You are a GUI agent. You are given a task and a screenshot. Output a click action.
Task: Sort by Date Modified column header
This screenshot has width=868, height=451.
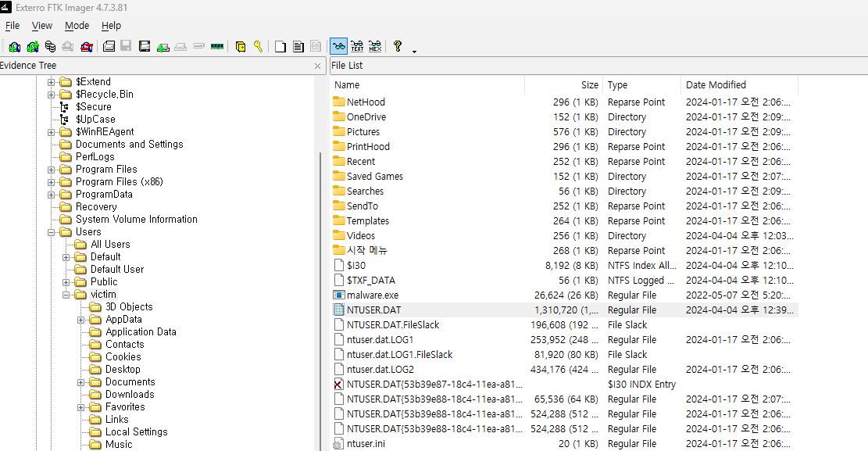pos(740,84)
